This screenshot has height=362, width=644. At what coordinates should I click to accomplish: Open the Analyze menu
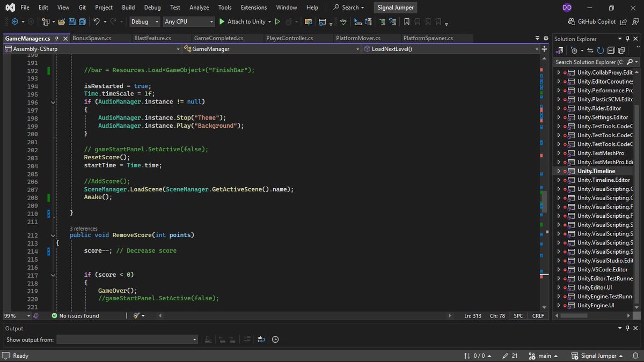pyautogui.click(x=199, y=8)
